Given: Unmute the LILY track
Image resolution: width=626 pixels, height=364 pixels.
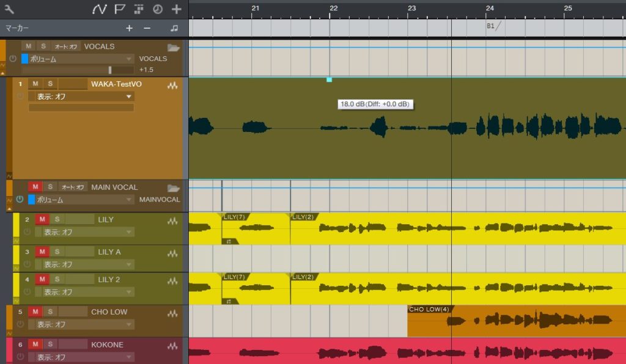Looking at the screenshot, I should pos(42,219).
